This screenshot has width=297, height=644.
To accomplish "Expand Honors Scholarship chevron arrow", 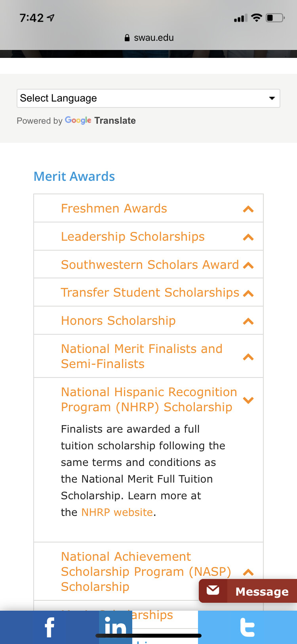I will pos(248,321).
